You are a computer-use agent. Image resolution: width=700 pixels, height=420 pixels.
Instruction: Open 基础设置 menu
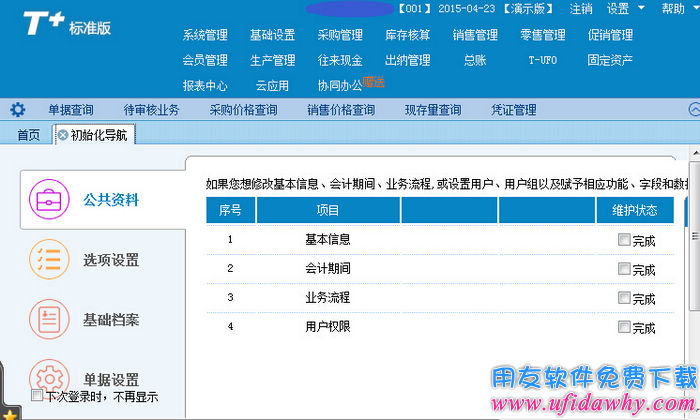tap(272, 35)
